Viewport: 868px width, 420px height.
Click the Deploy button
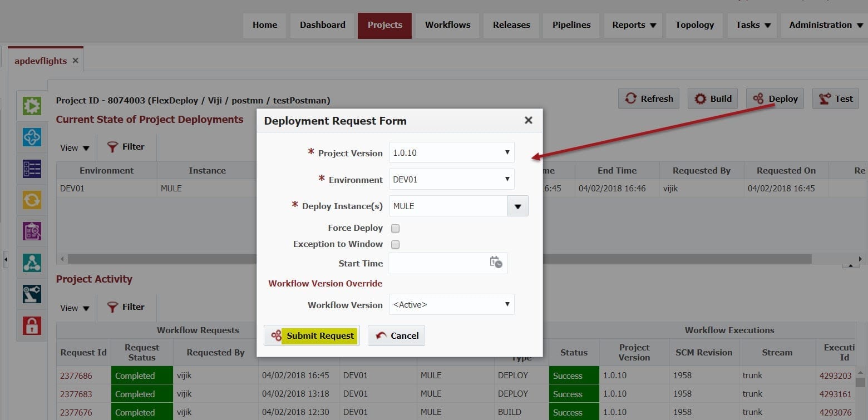[775, 98]
